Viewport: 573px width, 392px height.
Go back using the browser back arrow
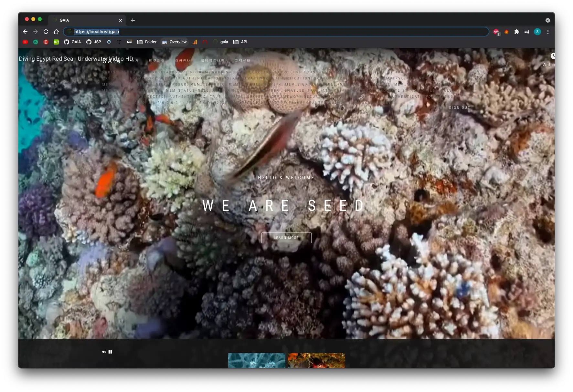[25, 32]
